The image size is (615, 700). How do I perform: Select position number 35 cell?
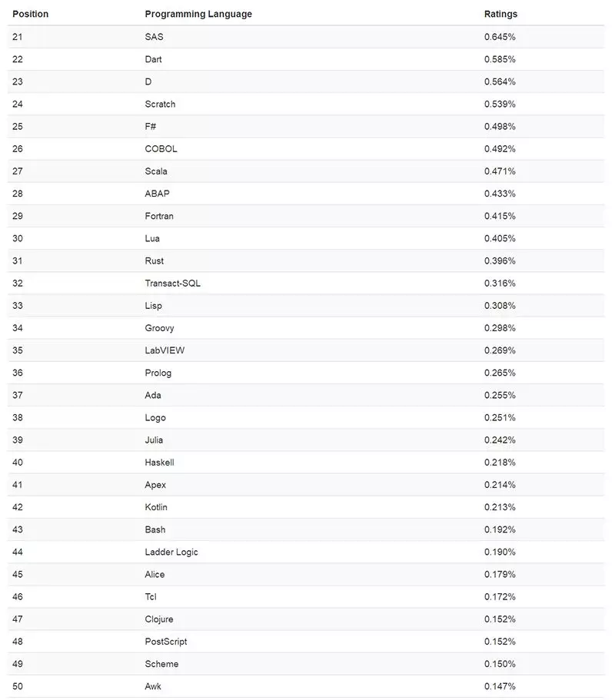point(18,350)
